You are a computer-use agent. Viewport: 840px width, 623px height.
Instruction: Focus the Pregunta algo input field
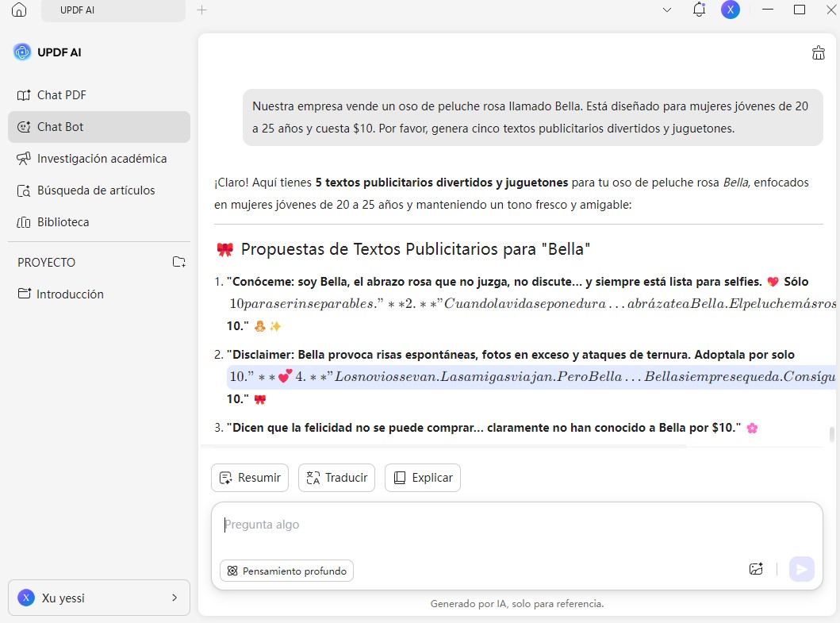(476, 525)
